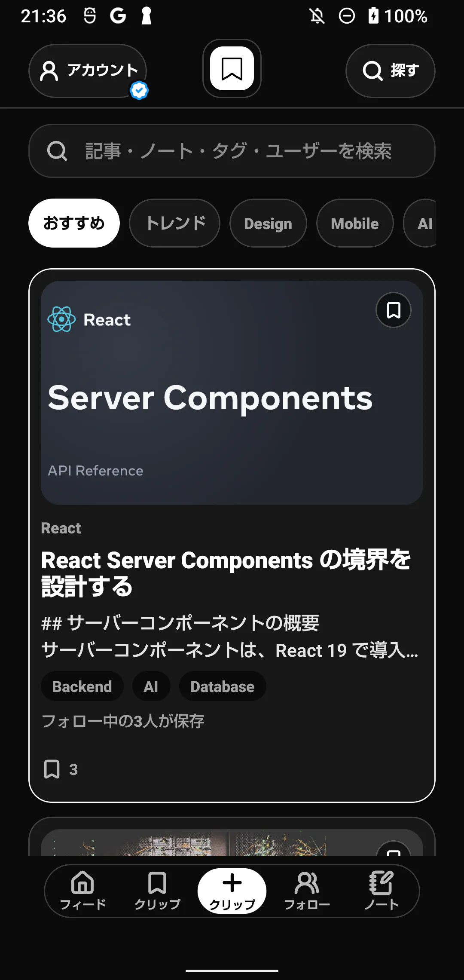Tap the blue verified badge on account
This screenshot has height=980, width=464.
pos(139,90)
